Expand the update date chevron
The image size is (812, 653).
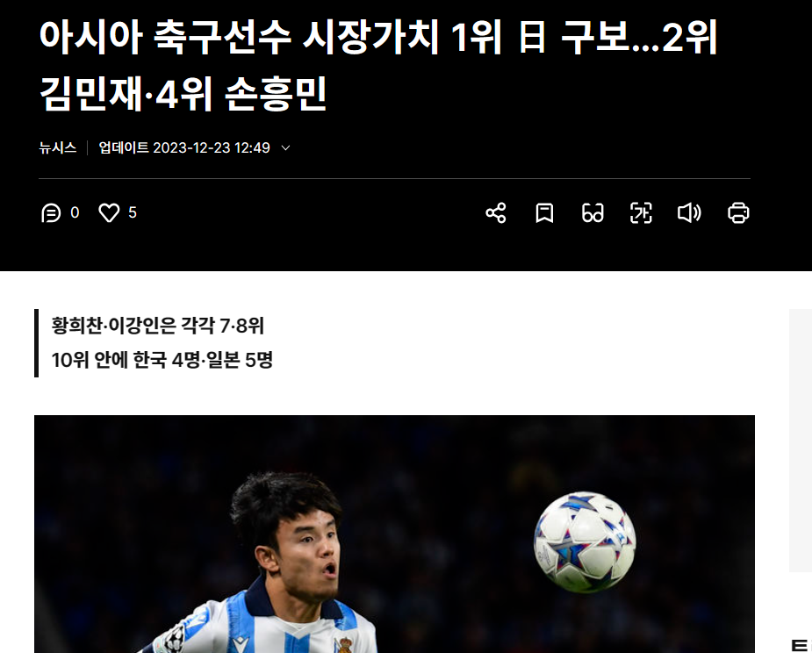pos(285,148)
